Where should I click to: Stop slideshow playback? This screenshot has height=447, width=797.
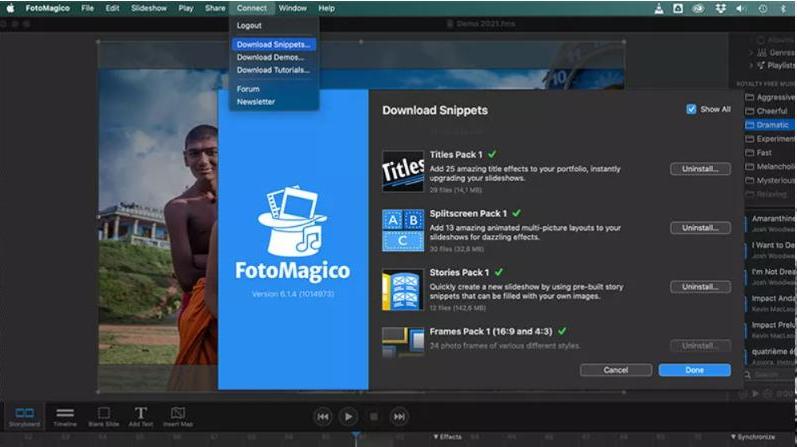click(374, 417)
